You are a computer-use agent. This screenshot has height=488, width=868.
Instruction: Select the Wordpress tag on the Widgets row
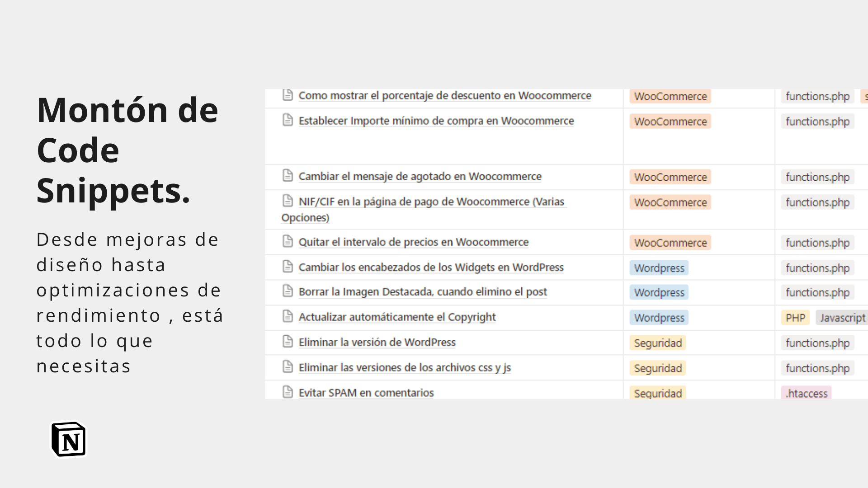click(659, 267)
